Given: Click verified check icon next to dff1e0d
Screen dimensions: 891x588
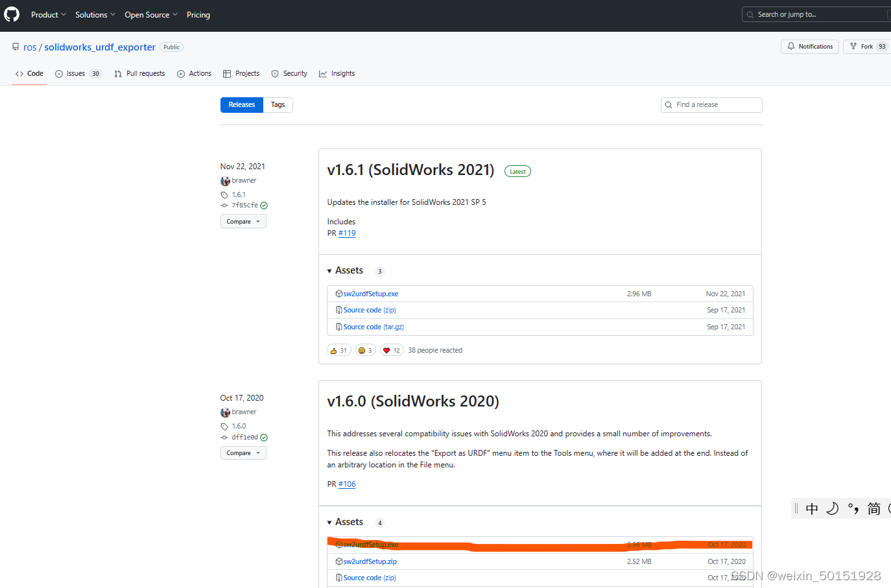Looking at the screenshot, I should pos(264,438).
